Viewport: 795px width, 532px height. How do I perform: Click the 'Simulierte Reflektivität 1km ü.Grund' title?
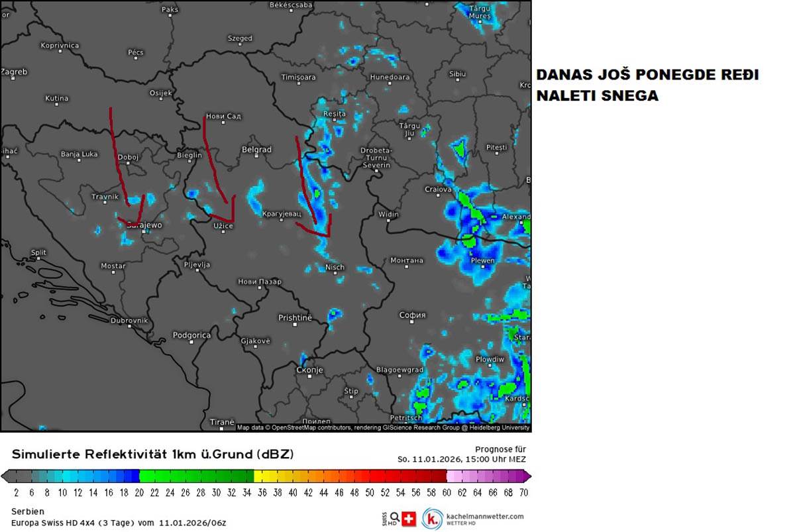152,454
